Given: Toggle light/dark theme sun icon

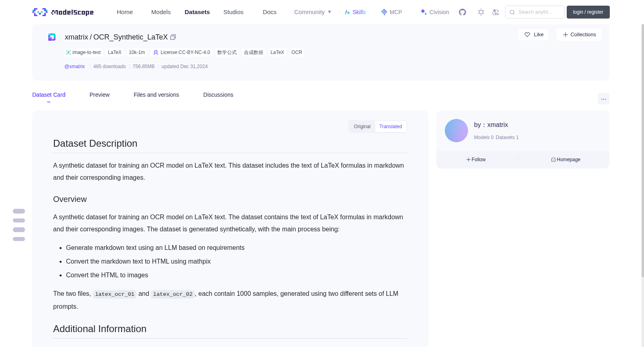Looking at the screenshot, I should 481,12.
